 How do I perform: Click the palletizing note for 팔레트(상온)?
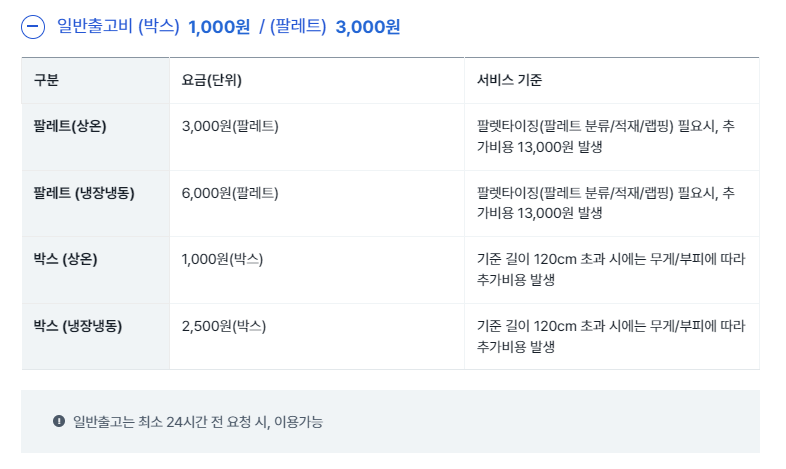(x=606, y=136)
